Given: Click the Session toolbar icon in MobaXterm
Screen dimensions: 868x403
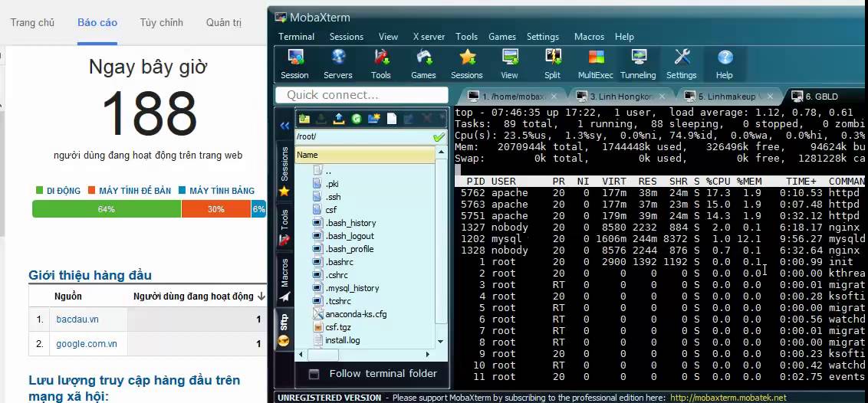Looking at the screenshot, I should point(294,64).
